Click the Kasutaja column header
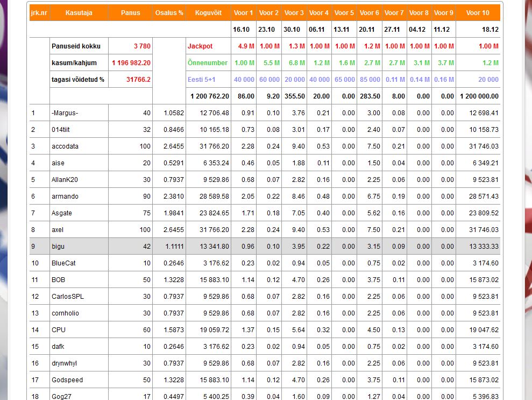Viewport: 532px width, 400px height. [x=79, y=12]
